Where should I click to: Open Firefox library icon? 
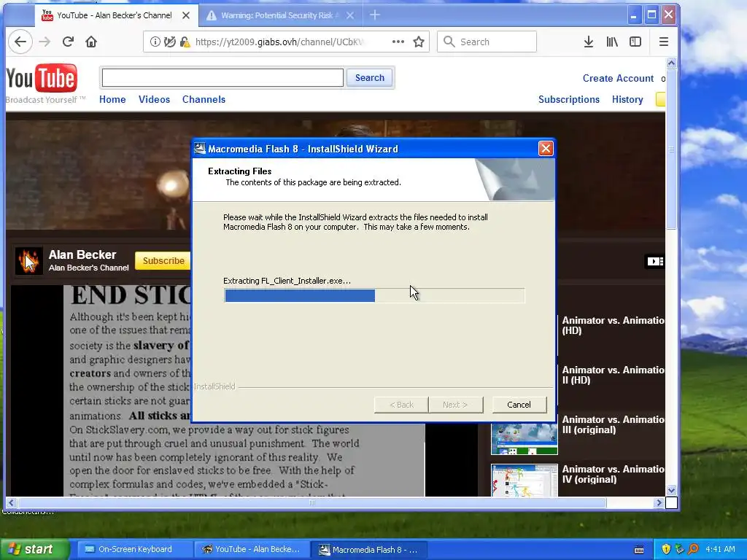click(612, 42)
